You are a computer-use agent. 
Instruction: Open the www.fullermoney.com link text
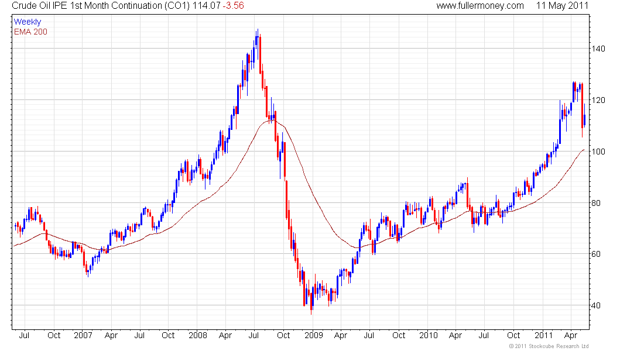click(x=479, y=6)
